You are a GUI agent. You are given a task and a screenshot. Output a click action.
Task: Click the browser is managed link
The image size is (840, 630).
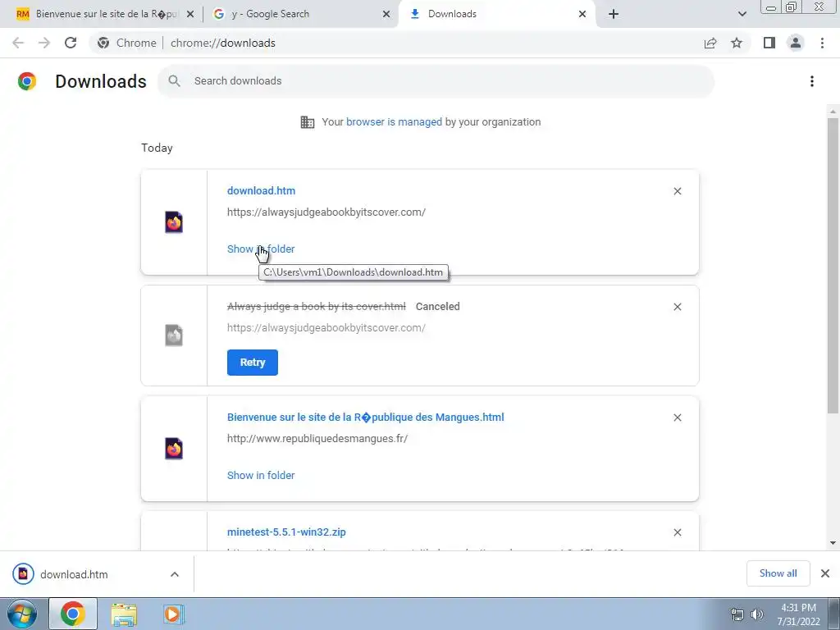(394, 122)
